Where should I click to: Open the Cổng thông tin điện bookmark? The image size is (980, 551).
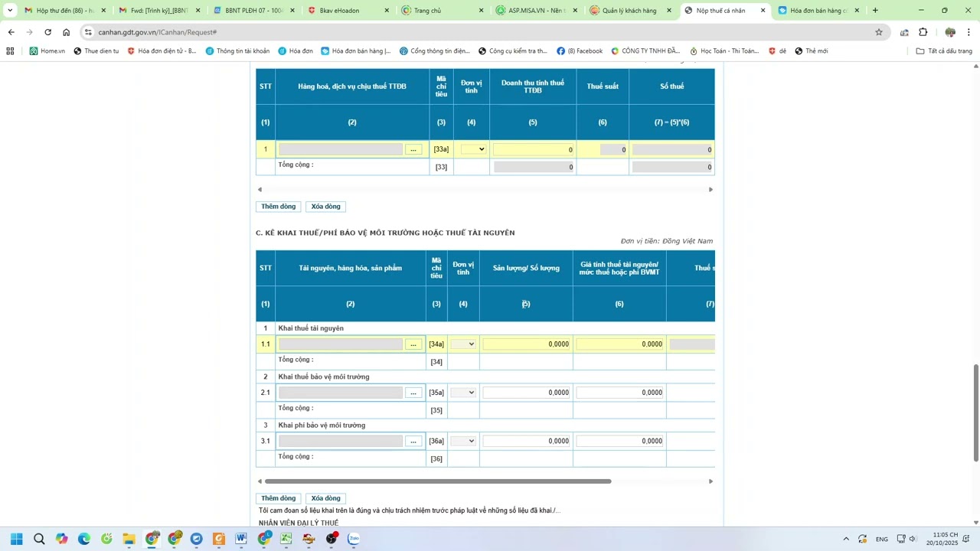pos(434,51)
